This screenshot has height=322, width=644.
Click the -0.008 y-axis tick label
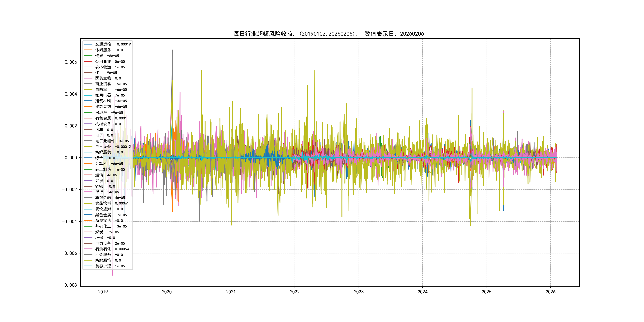(x=70, y=285)
